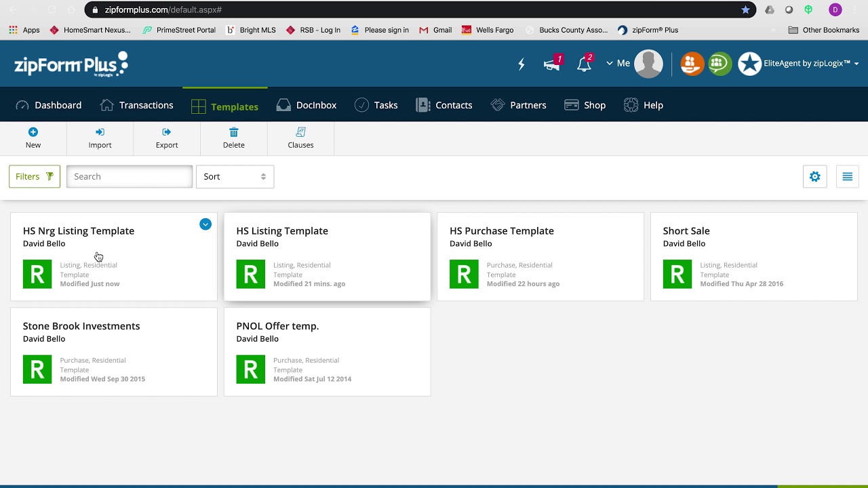This screenshot has width=868, height=488.
Task: Click the New template plus icon
Action: click(33, 132)
